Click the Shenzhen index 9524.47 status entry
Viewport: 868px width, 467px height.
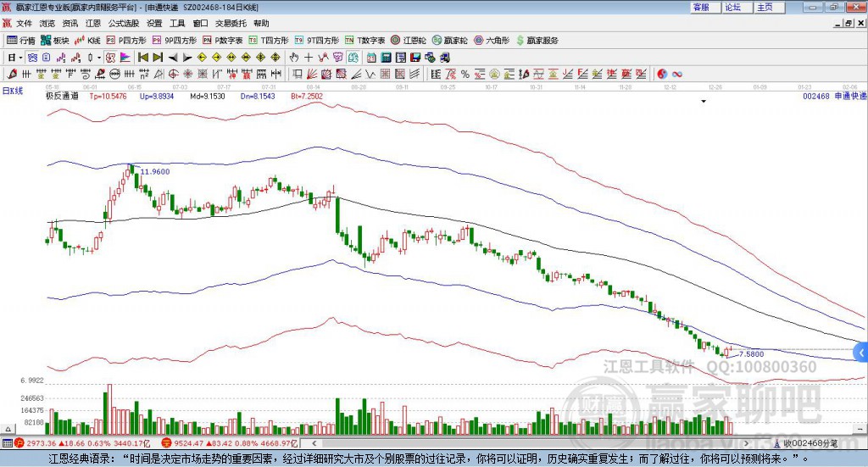[x=230, y=443]
